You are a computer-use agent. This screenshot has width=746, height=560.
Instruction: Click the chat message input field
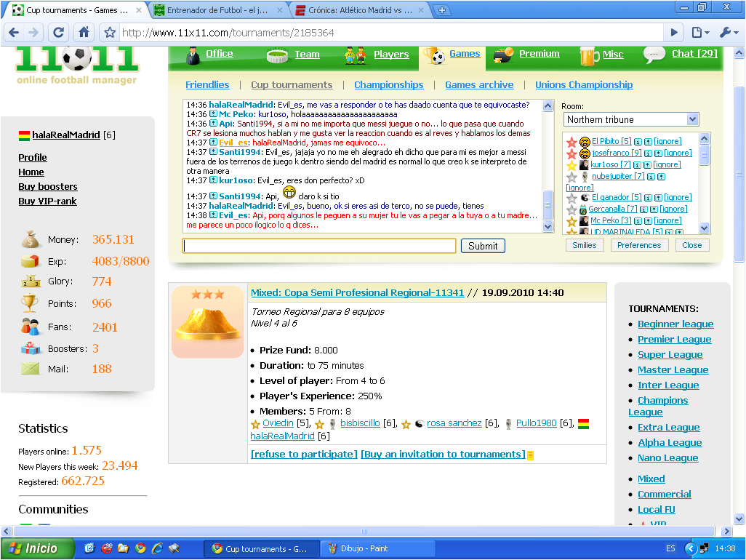(x=318, y=246)
